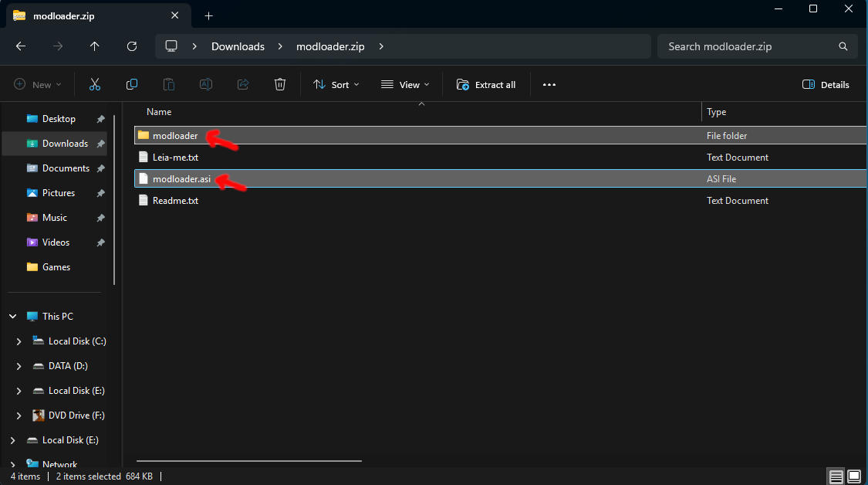The image size is (868, 485).
Task: Click the Share icon in toolbar
Action: pos(243,84)
